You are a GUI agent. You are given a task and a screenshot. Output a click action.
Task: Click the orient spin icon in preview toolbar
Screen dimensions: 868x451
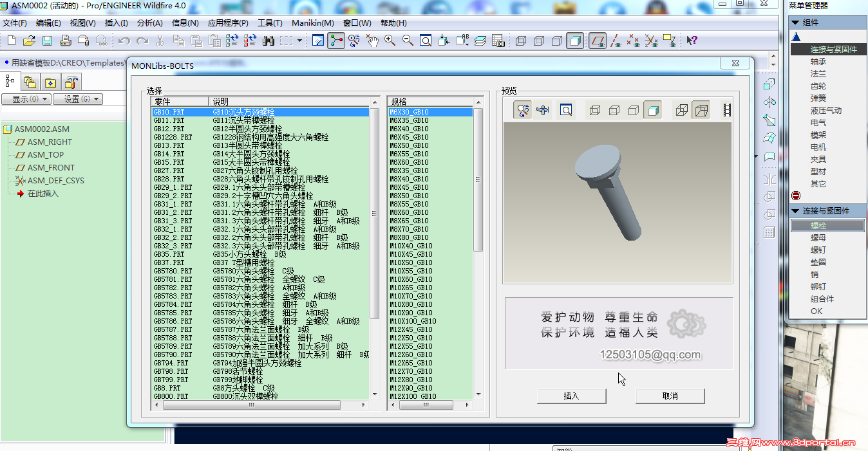[523, 111]
